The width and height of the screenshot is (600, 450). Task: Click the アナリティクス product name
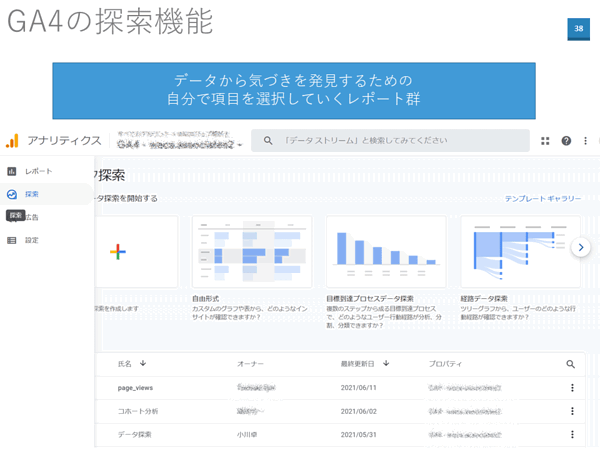point(64,140)
